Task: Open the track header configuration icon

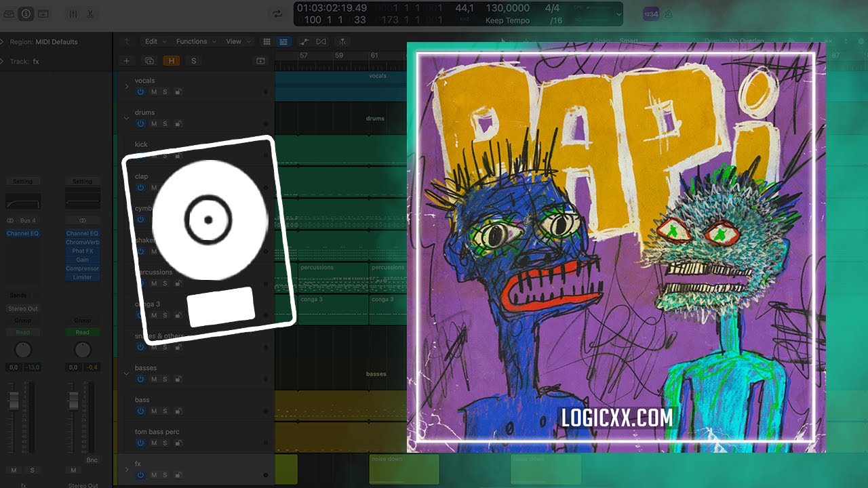Action: (x=260, y=61)
